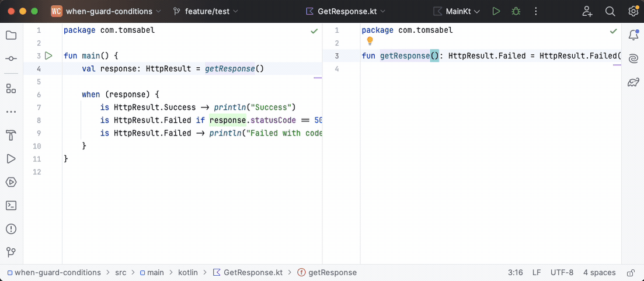Screen dimensions: 644x281
Task: Click the kotlin breadcrumb
Action: [187, 272]
